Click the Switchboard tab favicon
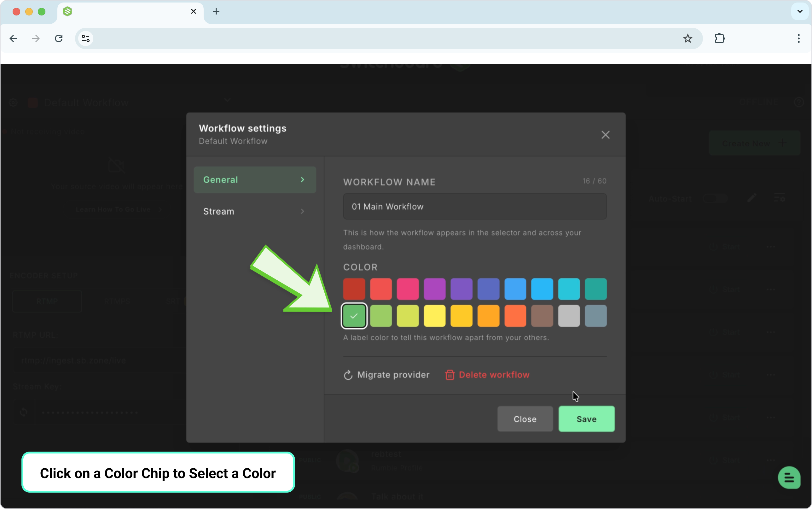 (67, 11)
